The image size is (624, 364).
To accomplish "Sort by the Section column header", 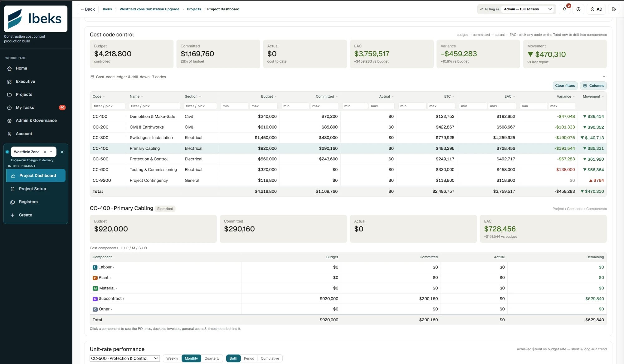I will pyautogui.click(x=193, y=96).
